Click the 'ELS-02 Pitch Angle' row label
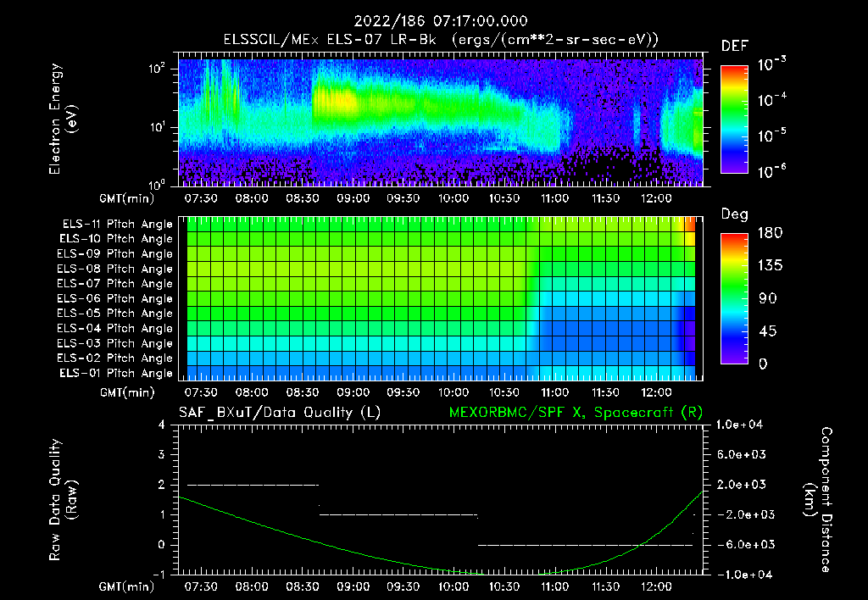Viewport: 868px width, 600px height. (x=115, y=358)
